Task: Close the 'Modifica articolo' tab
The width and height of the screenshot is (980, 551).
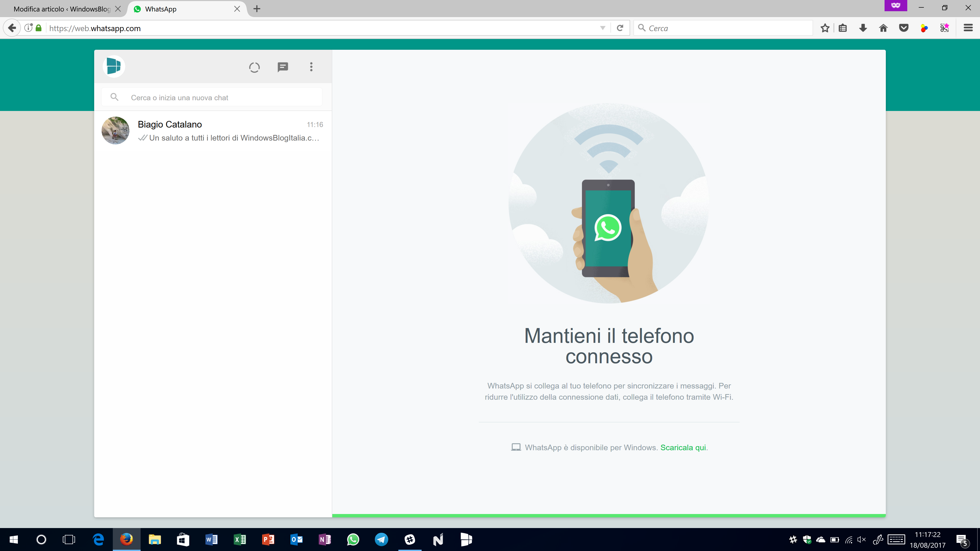Action: (x=118, y=9)
